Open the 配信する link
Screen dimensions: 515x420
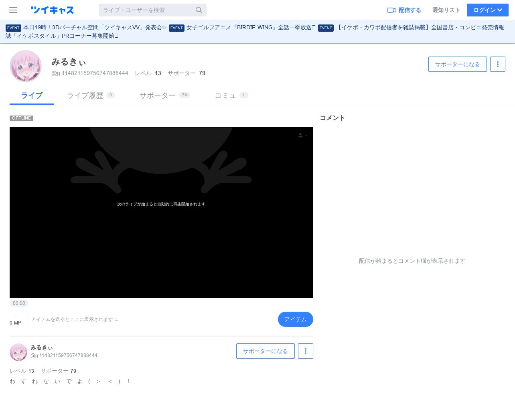click(404, 10)
